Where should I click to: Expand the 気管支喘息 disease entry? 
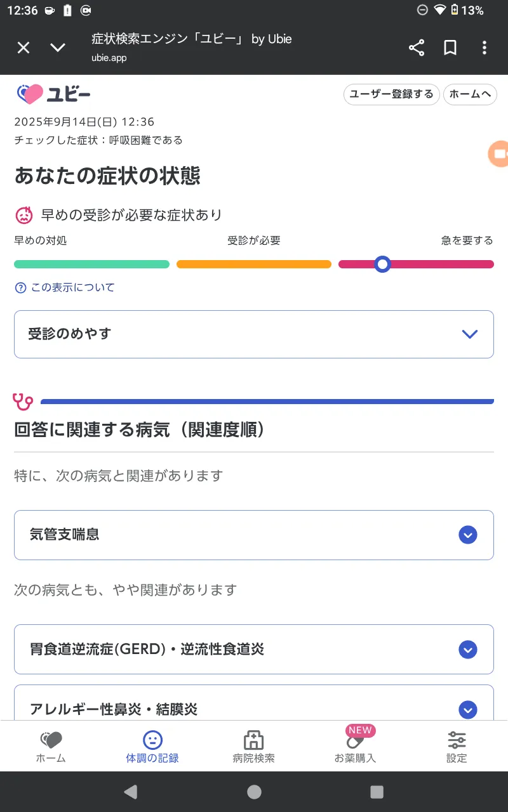tap(254, 535)
